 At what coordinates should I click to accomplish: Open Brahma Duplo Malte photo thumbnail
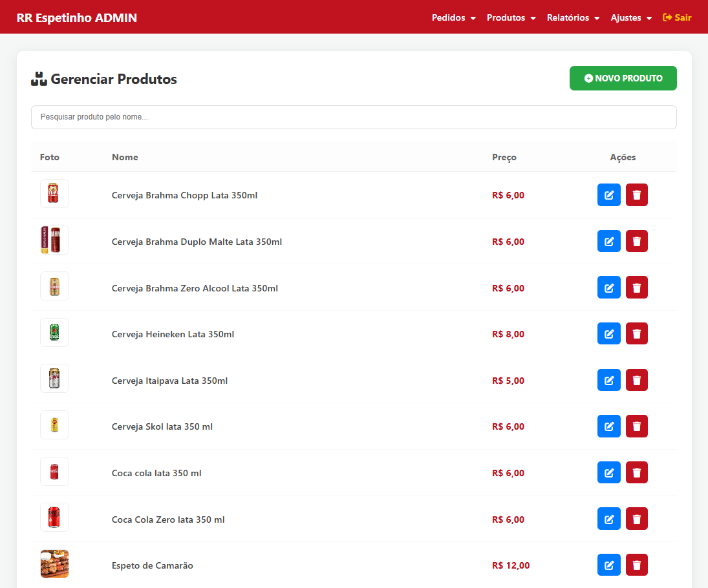54,240
